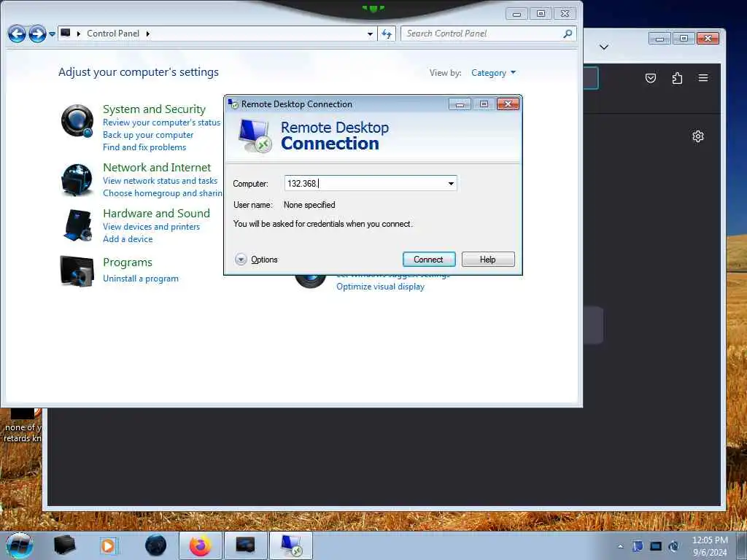747x560 pixels.
Task: Open the dark globe taskbar icon
Action: coord(156,545)
